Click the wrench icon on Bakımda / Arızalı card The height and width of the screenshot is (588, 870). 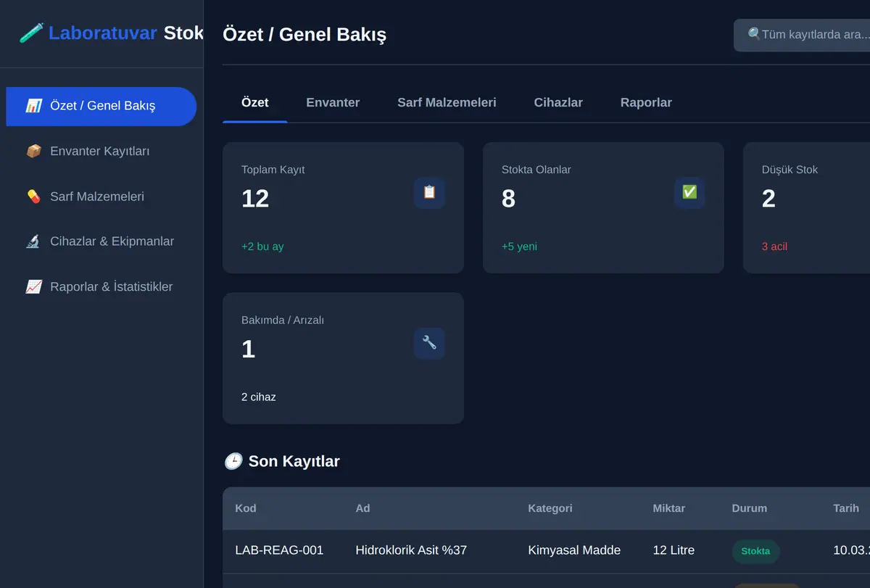(429, 343)
